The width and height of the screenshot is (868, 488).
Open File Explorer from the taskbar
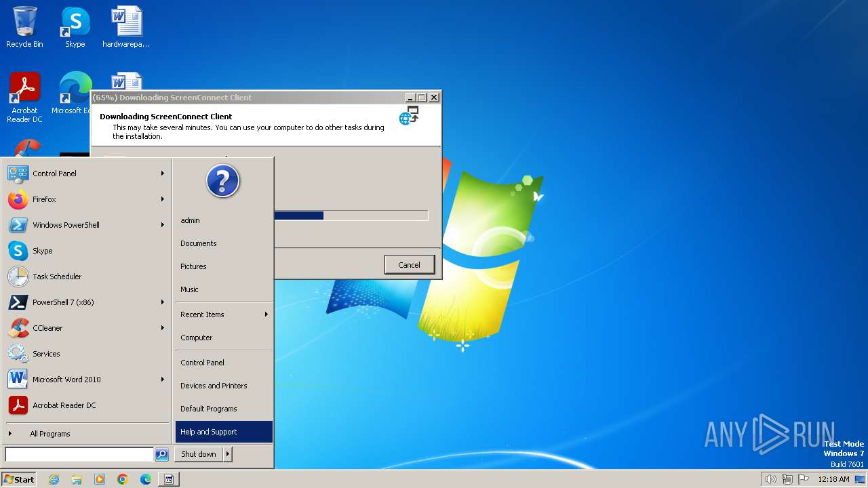pos(77,479)
